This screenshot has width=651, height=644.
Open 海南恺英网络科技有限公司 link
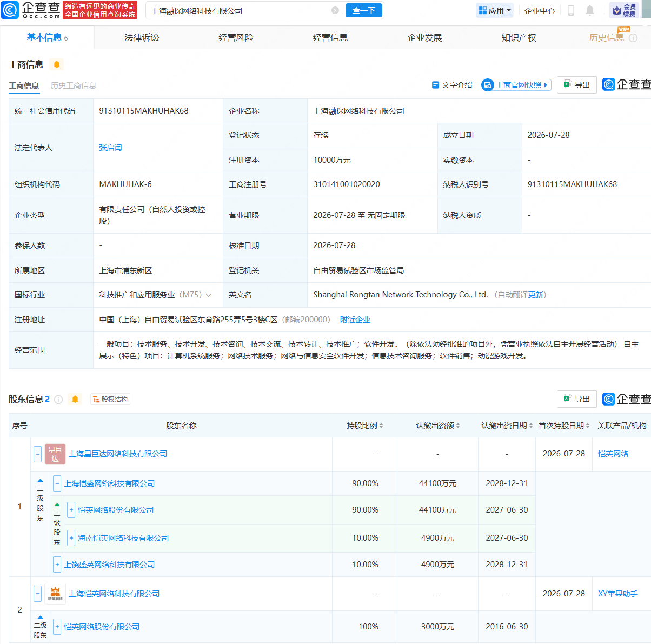pyautogui.click(x=123, y=538)
